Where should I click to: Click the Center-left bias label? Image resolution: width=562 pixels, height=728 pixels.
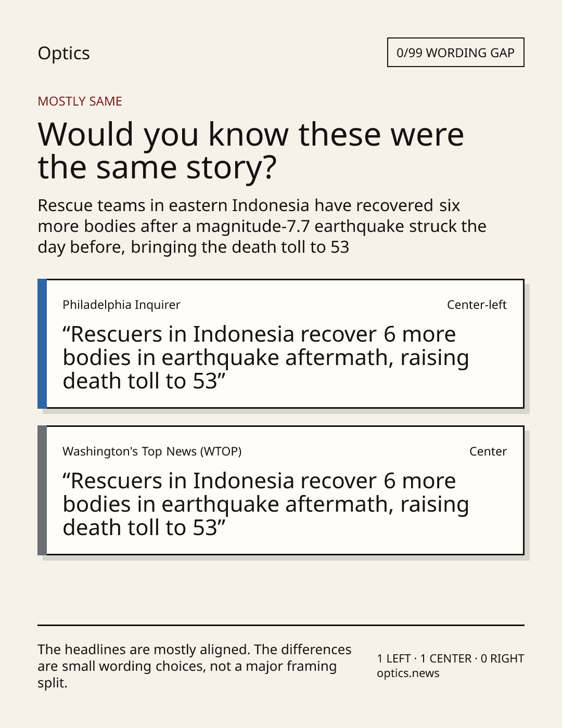(477, 305)
